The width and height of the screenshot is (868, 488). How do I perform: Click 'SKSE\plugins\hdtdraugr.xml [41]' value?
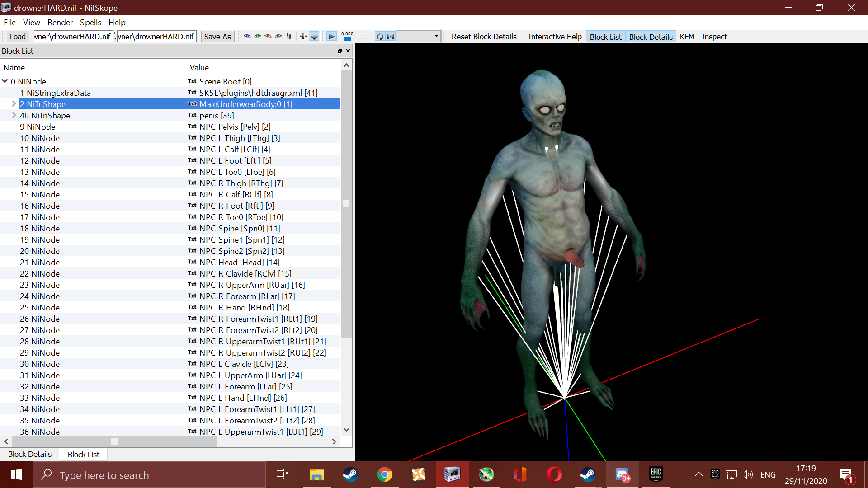pyautogui.click(x=258, y=93)
